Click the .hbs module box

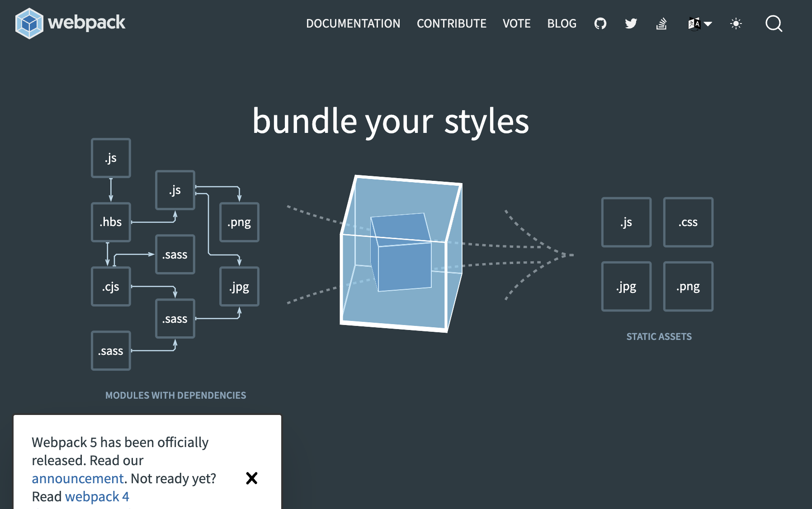(111, 222)
